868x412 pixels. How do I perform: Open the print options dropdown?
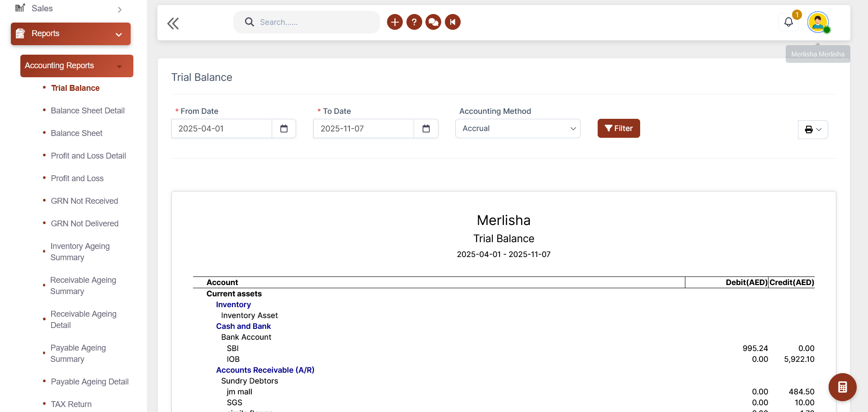point(813,130)
